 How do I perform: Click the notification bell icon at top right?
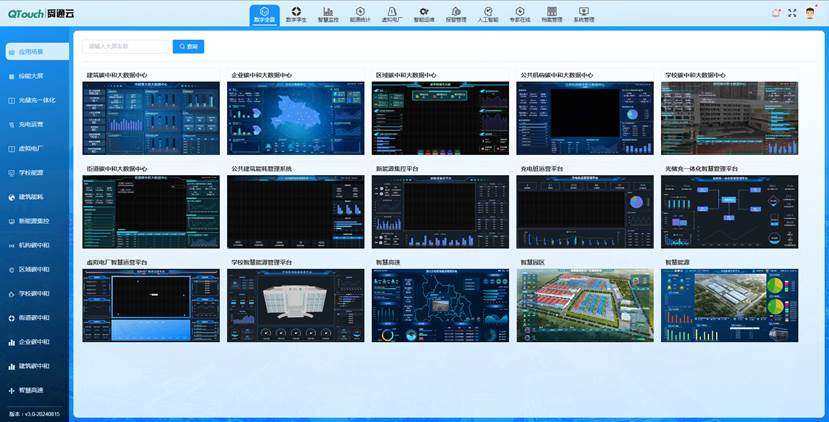[x=776, y=13]
